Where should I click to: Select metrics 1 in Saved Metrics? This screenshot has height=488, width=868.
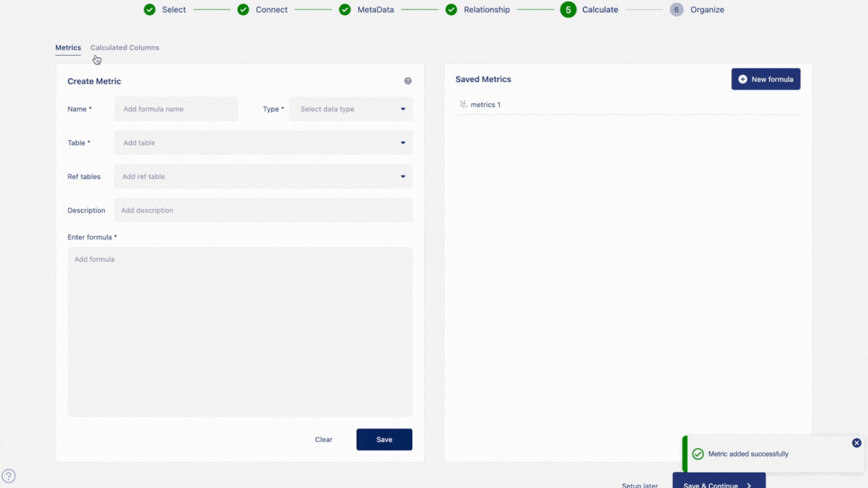tap(485, 105)
